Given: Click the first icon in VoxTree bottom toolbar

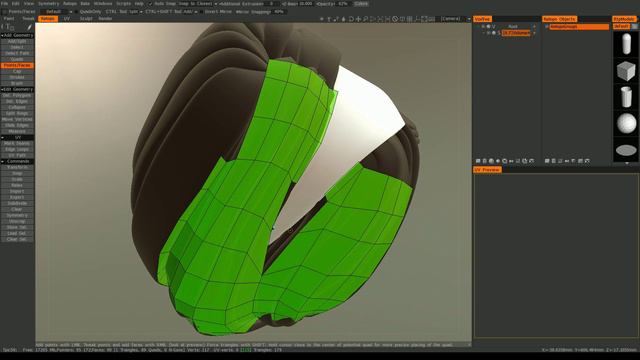Looking at the screenshot, I should click(x=478, y=161).
